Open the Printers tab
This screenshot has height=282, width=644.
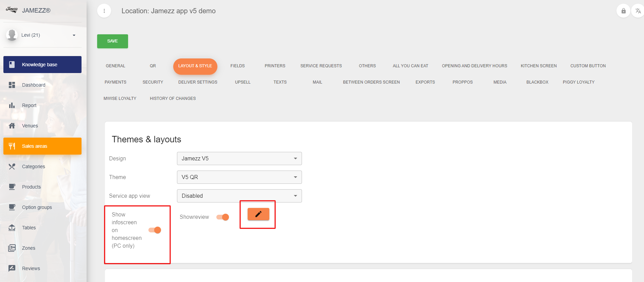[275, 66]
